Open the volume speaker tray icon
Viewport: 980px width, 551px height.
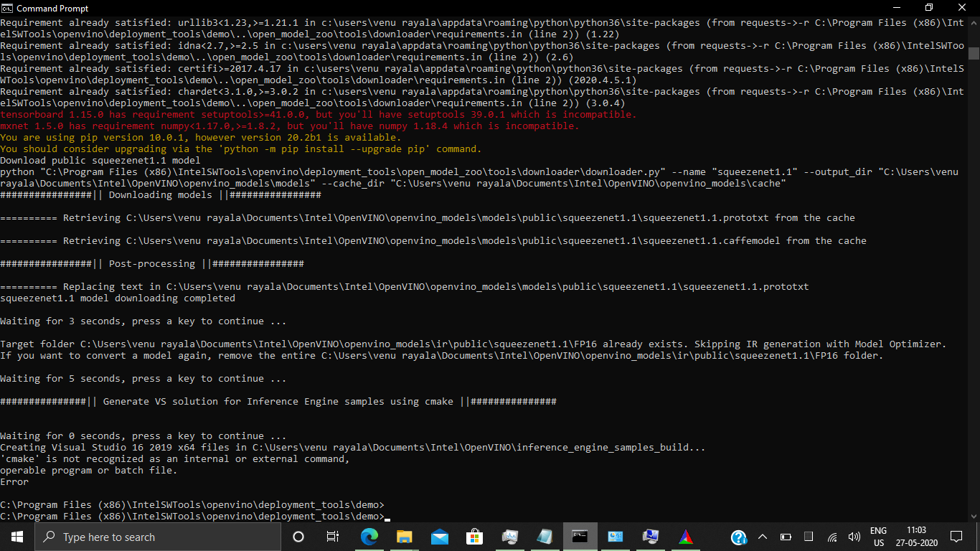point(854,537)
